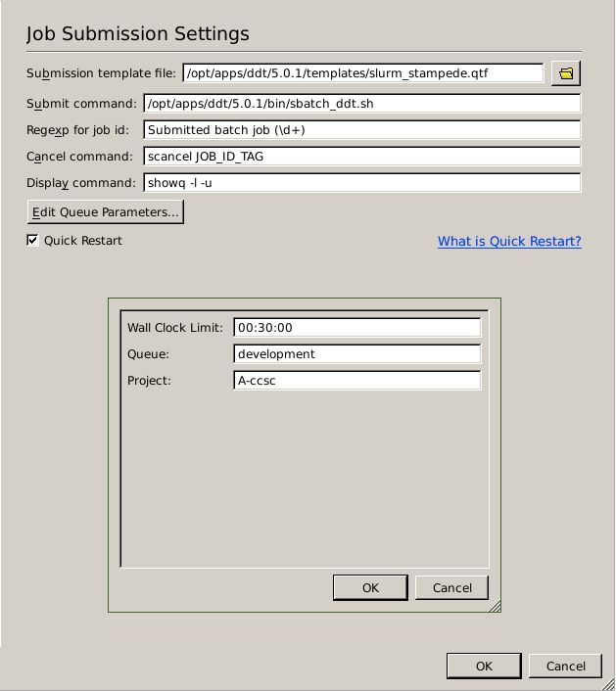This screenshot has height=691, width=616.
Task: Dismiss queue parameters with inner Cancel button
Action: click(x=452, y=588)
